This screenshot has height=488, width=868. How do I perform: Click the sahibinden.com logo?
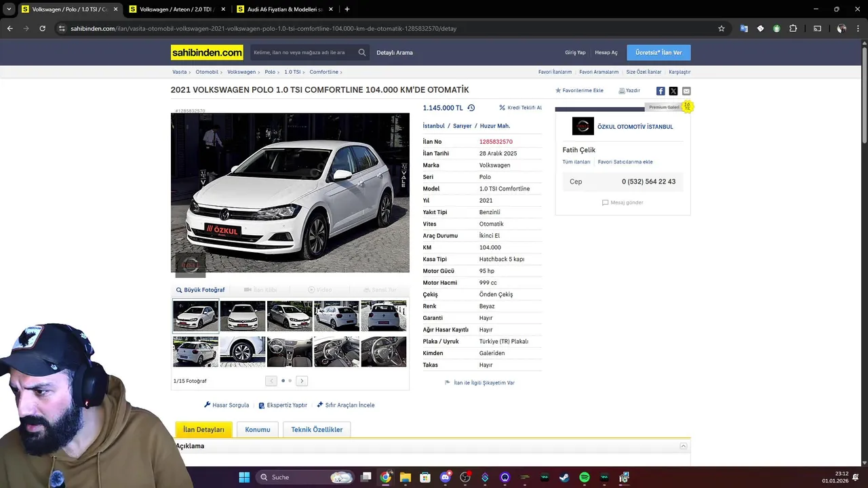(x=207, y=52)
